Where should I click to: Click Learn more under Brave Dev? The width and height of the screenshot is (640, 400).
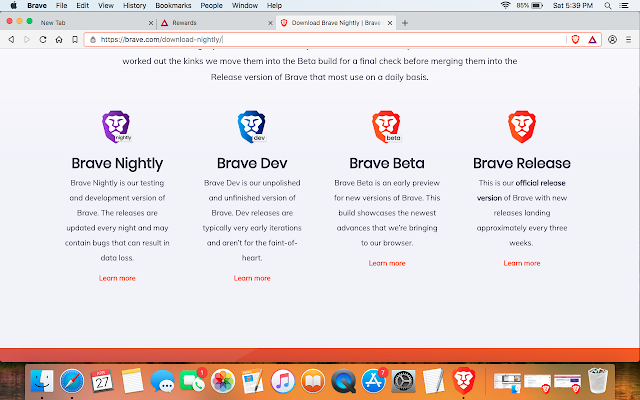point(252,278)
